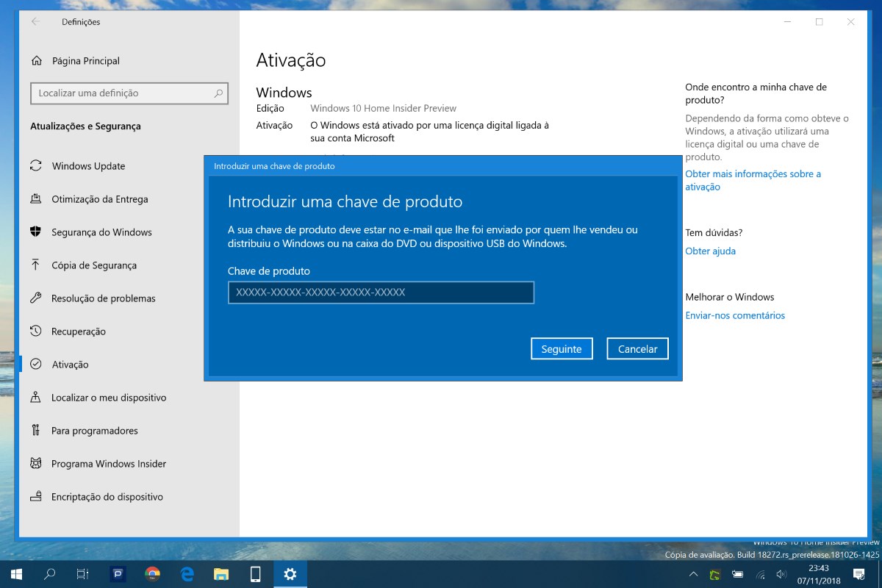
Task: Open Segurança do Windows shield icon
Action: (35, 232)
